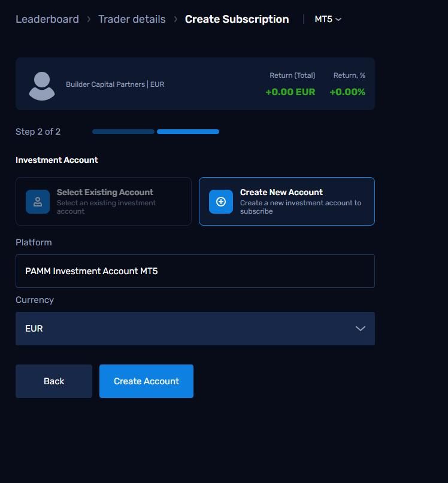Click the existing account person icon
Screen dimensions: 448x483
38,202
